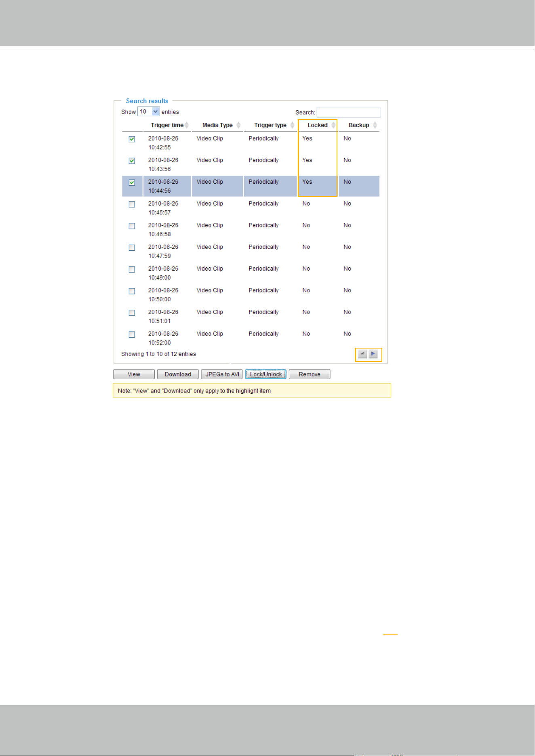Select the 2010-08-26 10:49:00 trigger time

coord(163,273)
